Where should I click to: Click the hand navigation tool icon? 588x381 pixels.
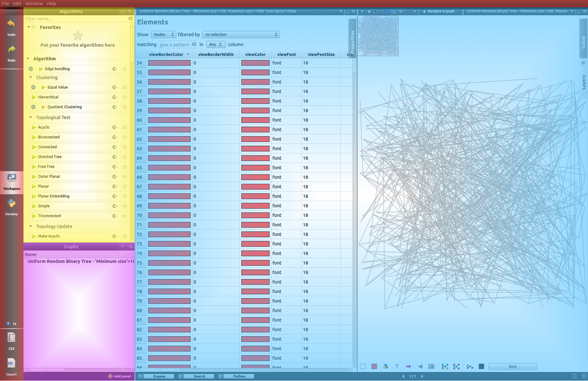point(369,11)
